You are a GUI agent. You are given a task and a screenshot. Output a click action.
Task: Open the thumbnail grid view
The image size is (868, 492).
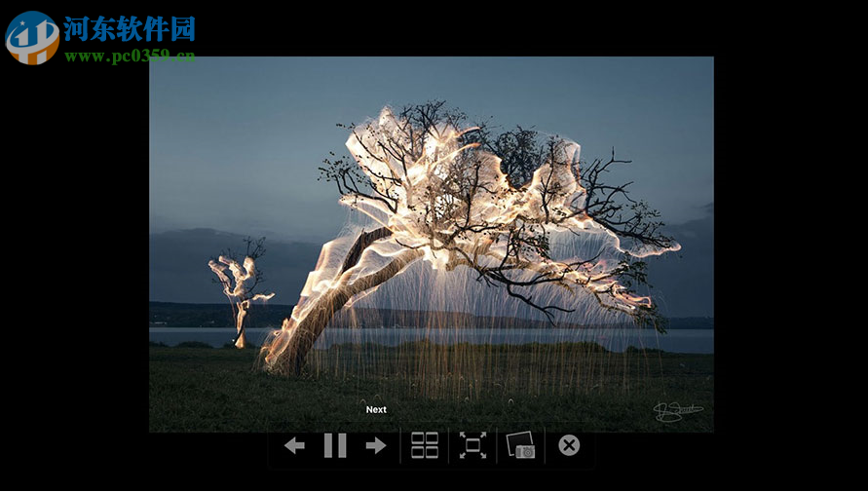click(x=425, y=445)
